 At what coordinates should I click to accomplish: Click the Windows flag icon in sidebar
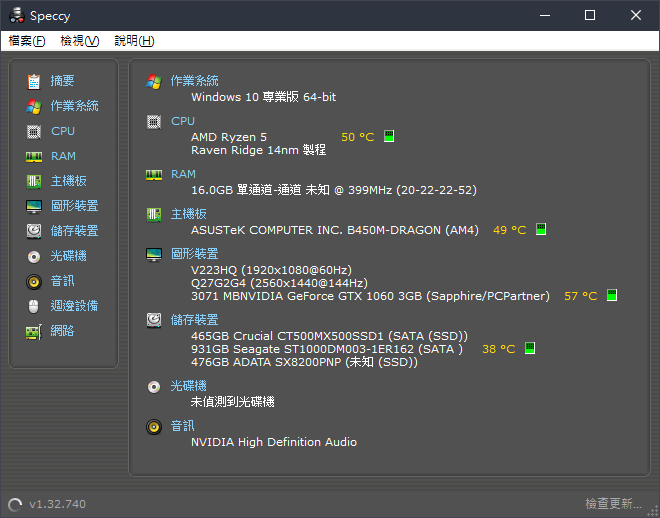pyautogui.click(x=34, y=106)
